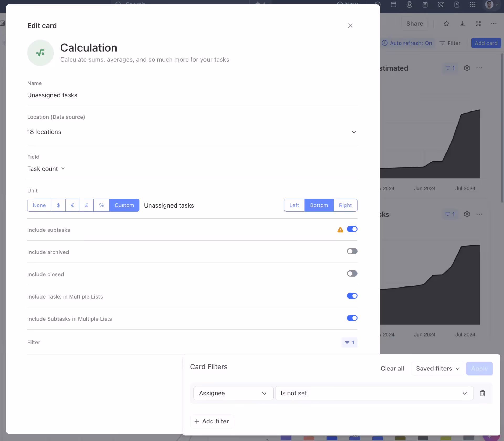Open card settings with the gear icon
This screenshot has width=504, height=441.
pos(467,68)
